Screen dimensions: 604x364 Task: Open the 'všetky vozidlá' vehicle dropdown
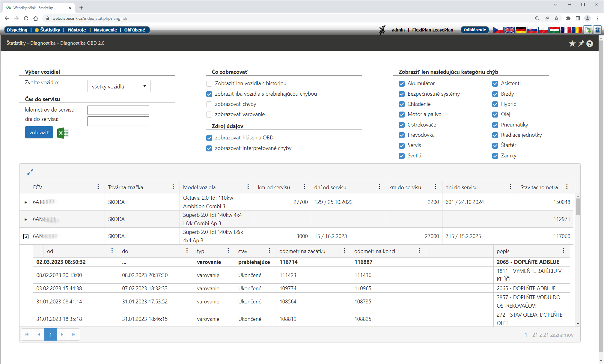[119, 86]
